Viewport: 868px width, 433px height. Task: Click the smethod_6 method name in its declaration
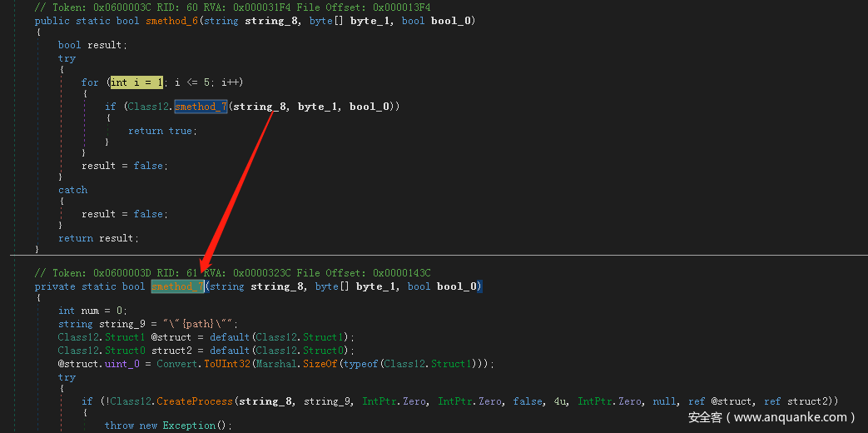pyautogui.click(x=171, y=21)
